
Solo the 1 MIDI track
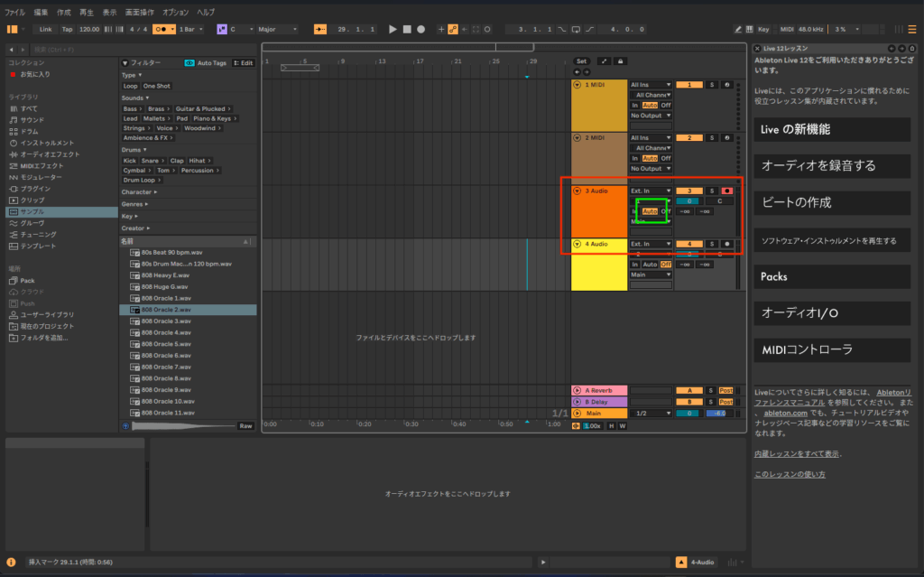(711, 85)
